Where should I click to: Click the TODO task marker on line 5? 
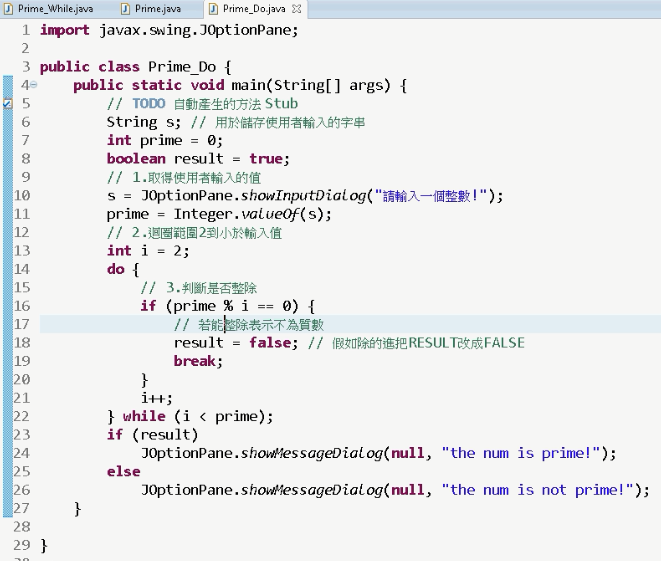pyautogui.click(x=8, y=104)
